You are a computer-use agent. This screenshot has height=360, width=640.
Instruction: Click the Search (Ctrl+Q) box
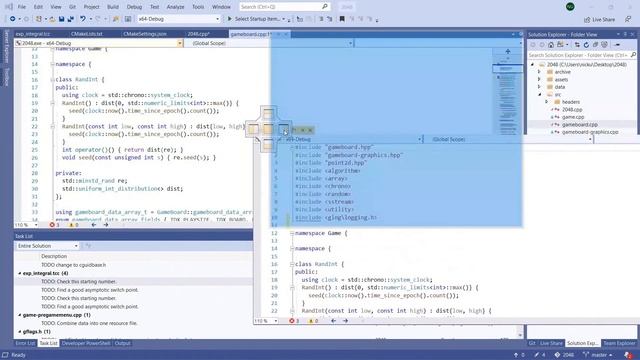click(284, 7)
